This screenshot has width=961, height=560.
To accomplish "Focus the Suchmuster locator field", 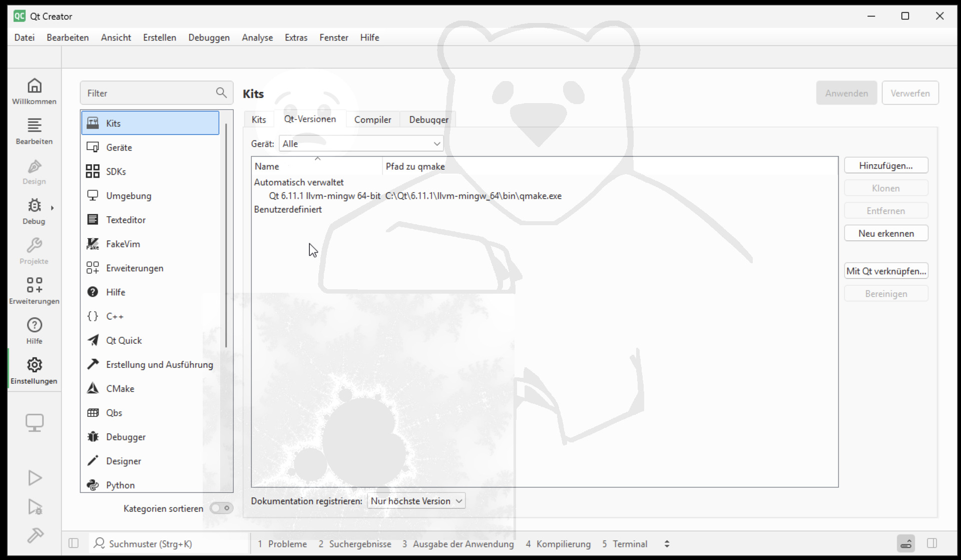I will point(170,543).
